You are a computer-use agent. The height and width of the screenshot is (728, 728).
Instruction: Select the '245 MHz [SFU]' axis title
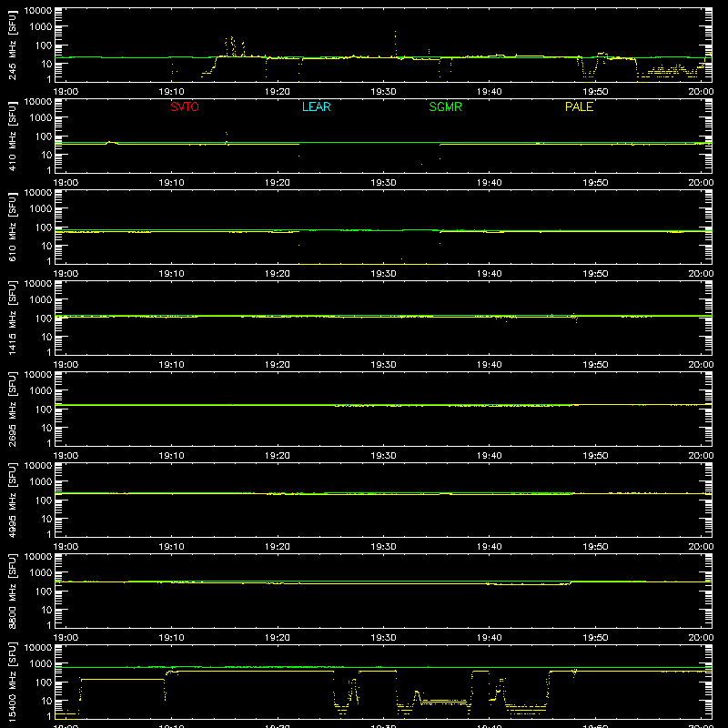click(12, 45)
